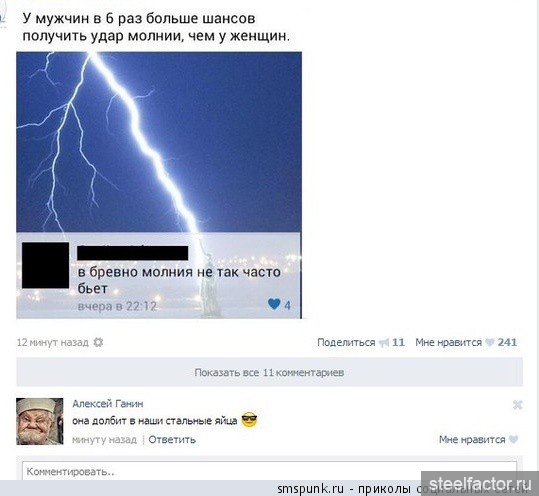Image resolution: width=539 pixels, height=496 pixels.
Task: Expand 'Показать все 11 комментариев'
Action: (270, 372)
